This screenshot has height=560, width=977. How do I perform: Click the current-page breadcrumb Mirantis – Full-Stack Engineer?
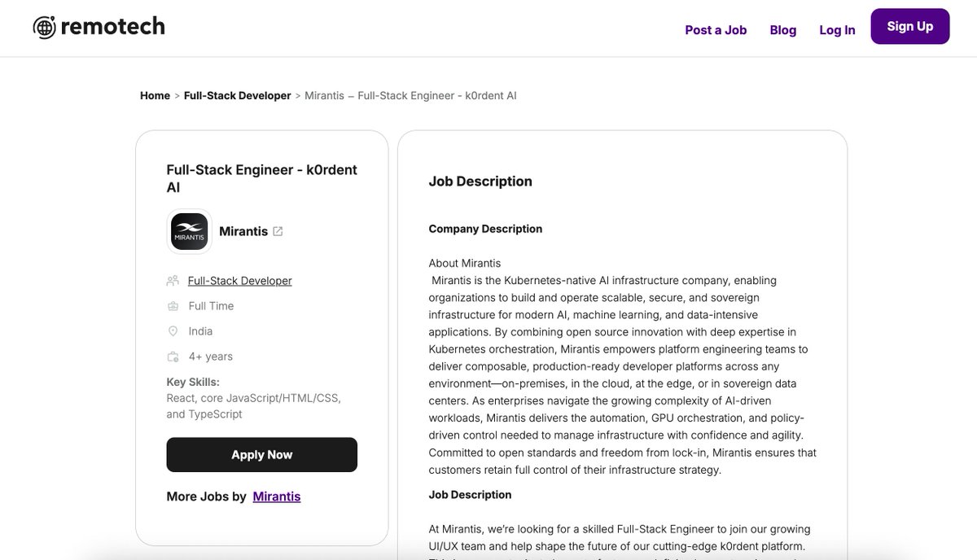pos(410,95)
